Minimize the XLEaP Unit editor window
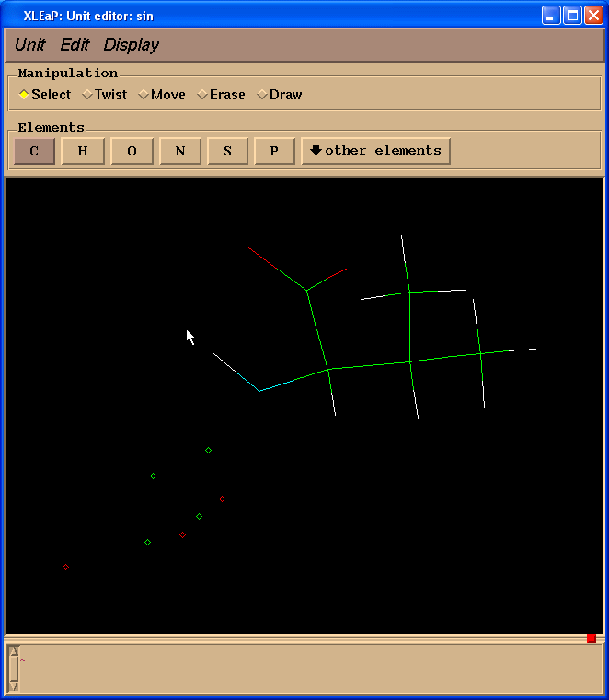 tap(551, 16)
